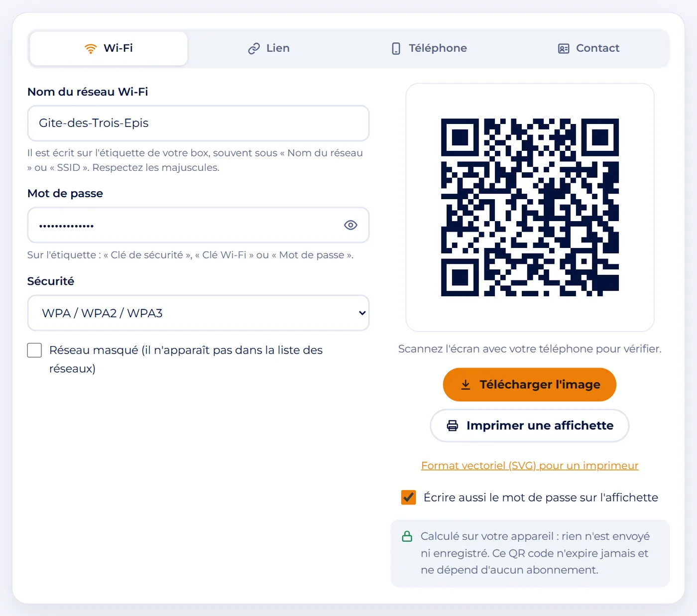This screenshot has height=616, width=697.
Task: Click the hint text about « SSID »
Action: coord(195,160)
